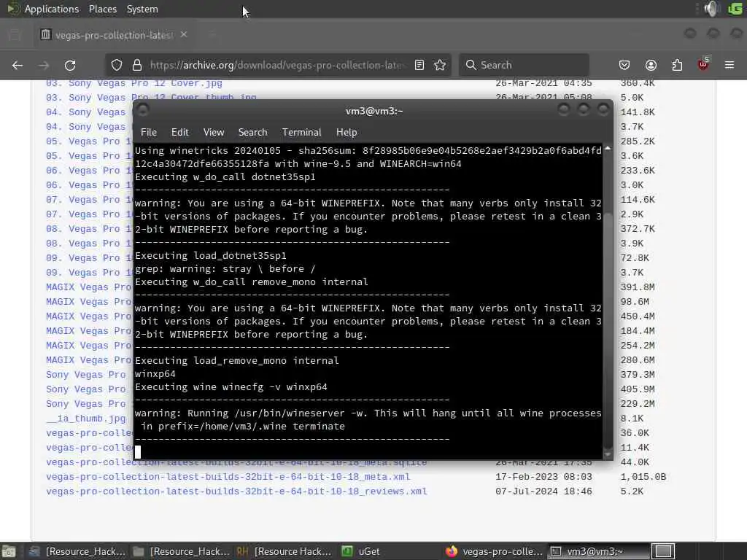Open the Firefox hamburger menu
Screen dimensions: 747x560
pos(729,65)
